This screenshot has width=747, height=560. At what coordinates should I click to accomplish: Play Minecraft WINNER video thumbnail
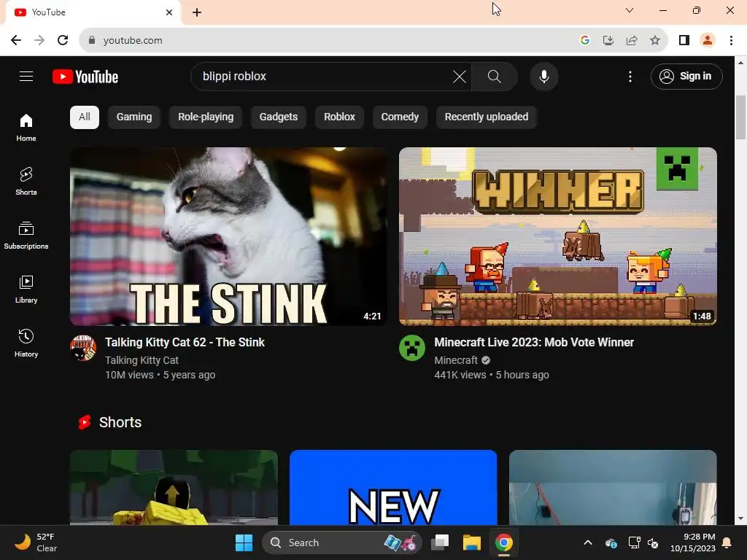click(558, 236)
